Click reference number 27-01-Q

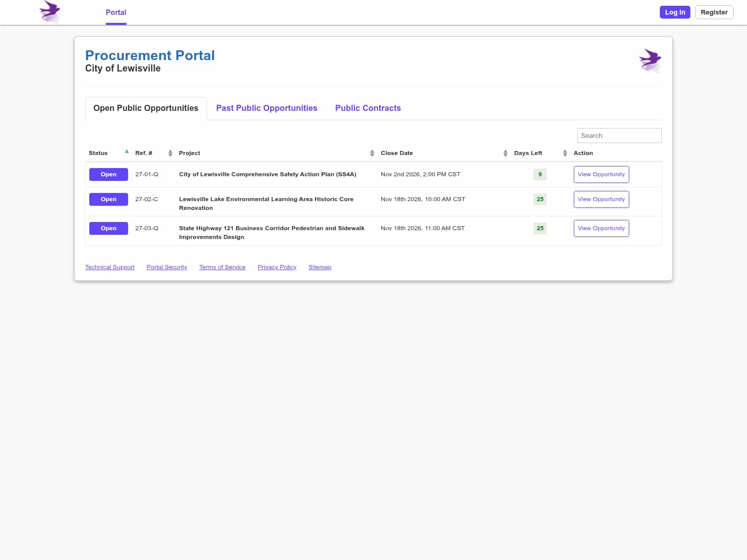point(147,174)
